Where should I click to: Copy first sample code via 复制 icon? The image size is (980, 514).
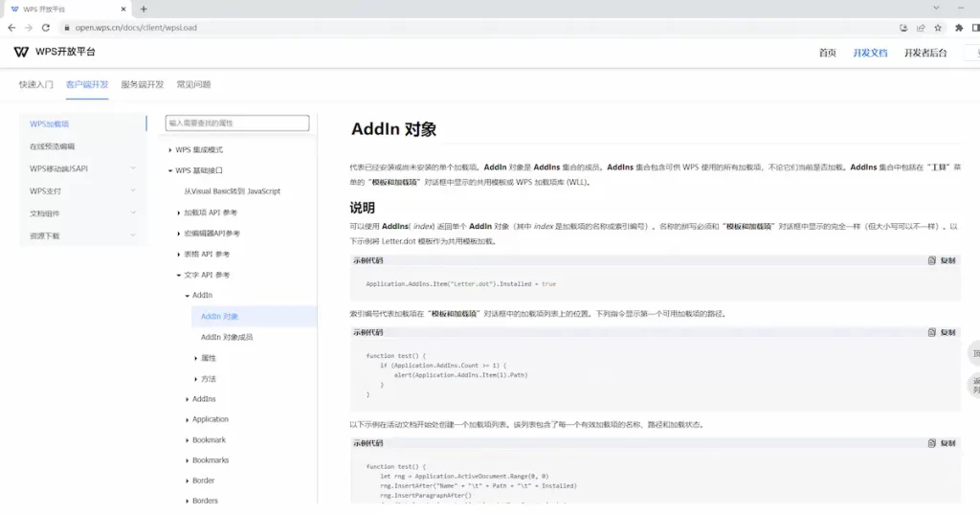click(932, 260)
